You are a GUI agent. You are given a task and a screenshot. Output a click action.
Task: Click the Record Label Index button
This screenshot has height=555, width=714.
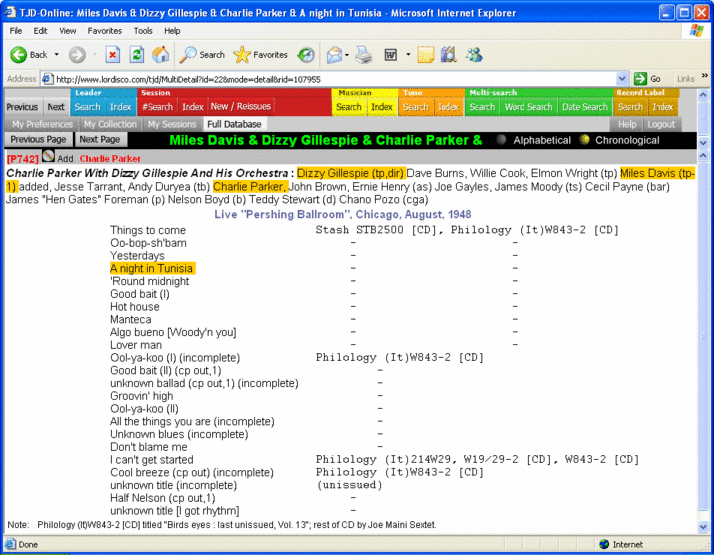pyautogui.click(x=663, y=107)
